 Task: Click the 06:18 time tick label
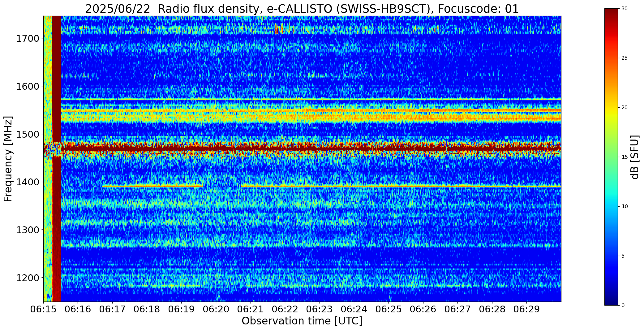[x=147, y=309]
